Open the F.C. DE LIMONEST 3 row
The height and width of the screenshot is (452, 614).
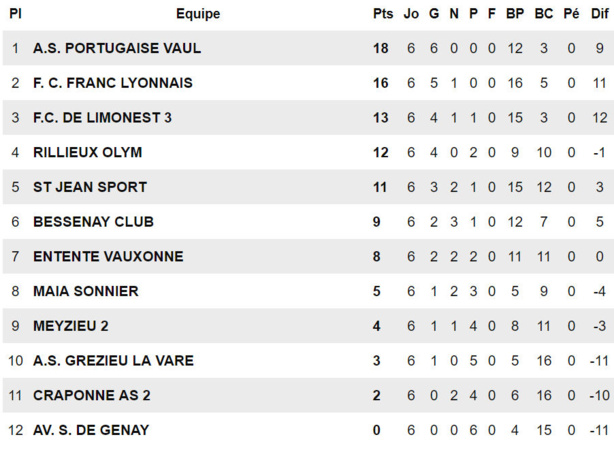pos(102,118)
